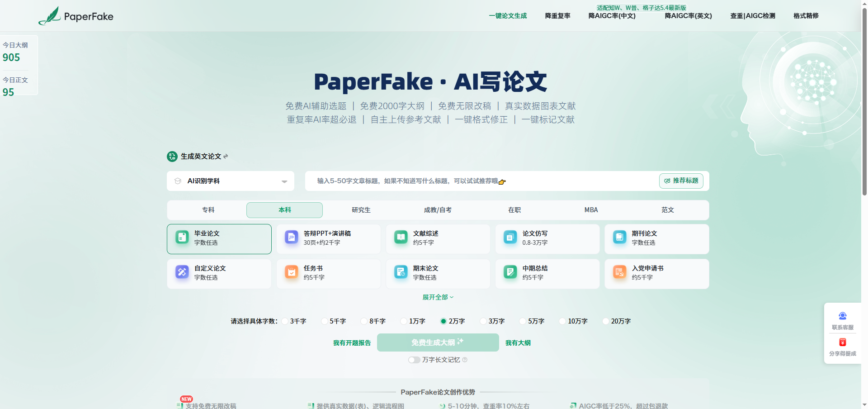The width and height of the screenshot is (868, 409).
Task: Switch to the MBA tab
Action: point(591,210)
